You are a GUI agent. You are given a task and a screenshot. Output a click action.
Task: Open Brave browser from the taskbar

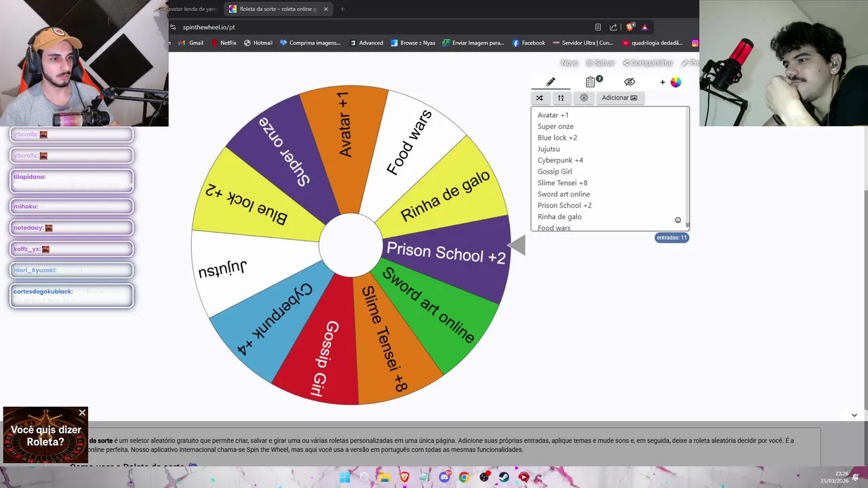(x=405, y=477)
